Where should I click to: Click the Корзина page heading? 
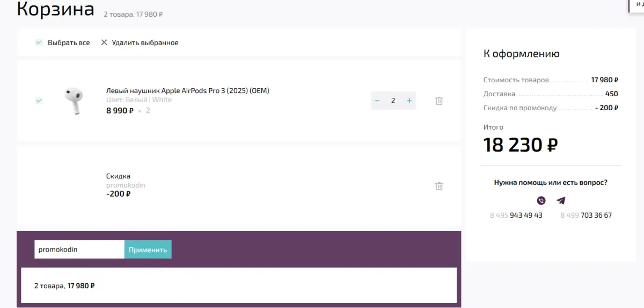[55, 9]
